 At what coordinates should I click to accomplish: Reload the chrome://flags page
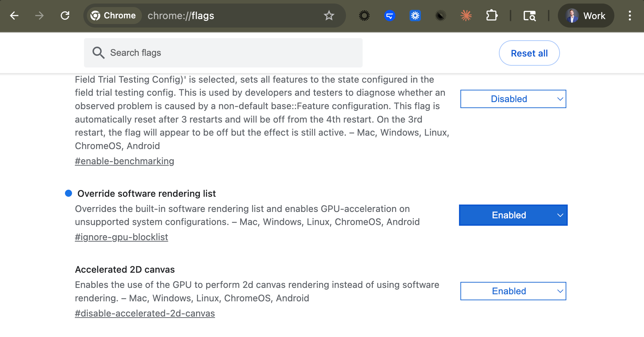tap(65, 16)
